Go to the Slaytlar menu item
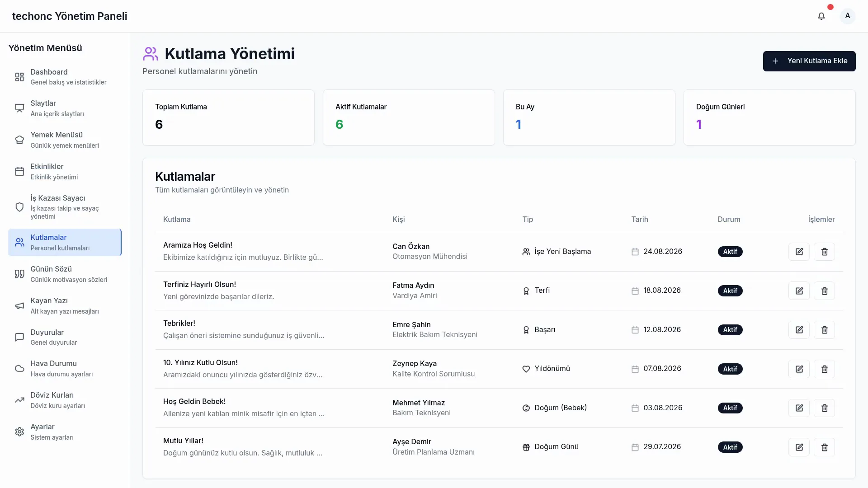868x488 pixels. (65, 108)
